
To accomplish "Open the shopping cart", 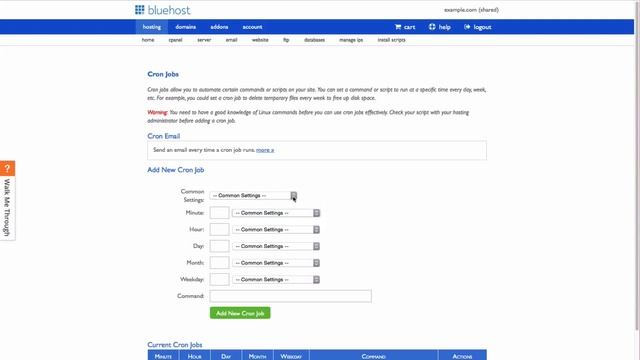I will pyautogui.click(x=404, y=27).
